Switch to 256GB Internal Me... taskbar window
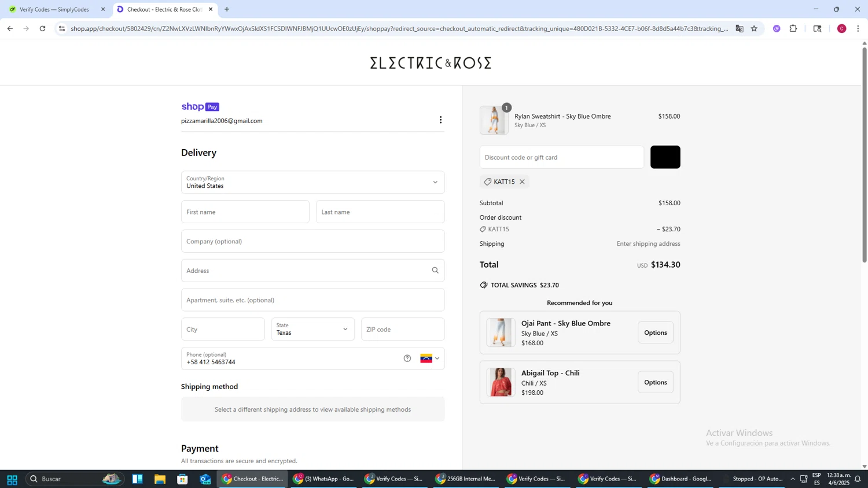 click(x=466, y=479)
